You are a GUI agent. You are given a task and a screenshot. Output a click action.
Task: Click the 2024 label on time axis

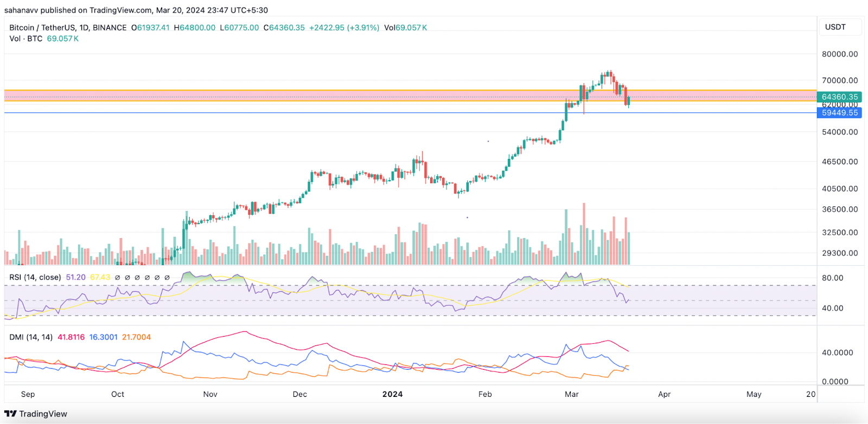point(393,394)
